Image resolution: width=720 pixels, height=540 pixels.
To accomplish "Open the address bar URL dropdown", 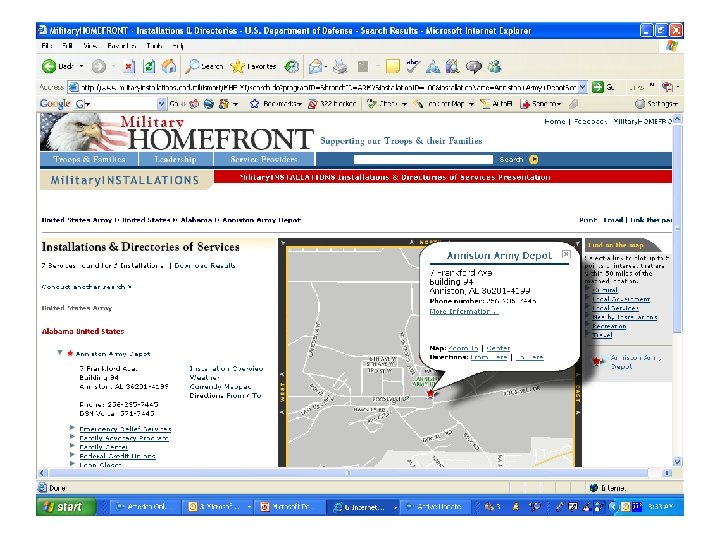I will click(x=583, y=87).
